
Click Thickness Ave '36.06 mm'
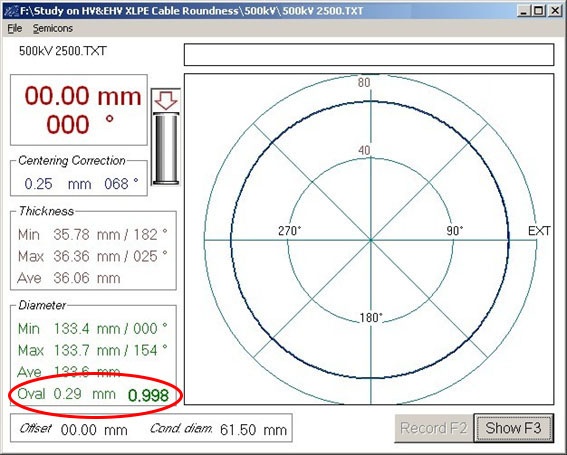point(87,278)
